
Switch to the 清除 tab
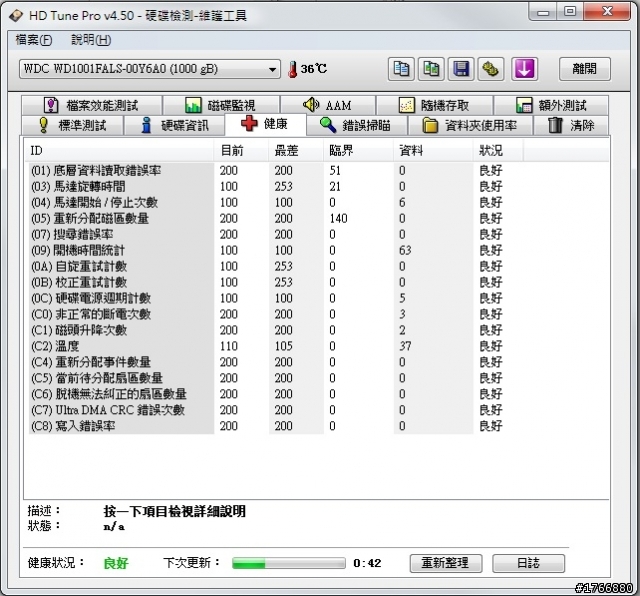pos(571,125)
